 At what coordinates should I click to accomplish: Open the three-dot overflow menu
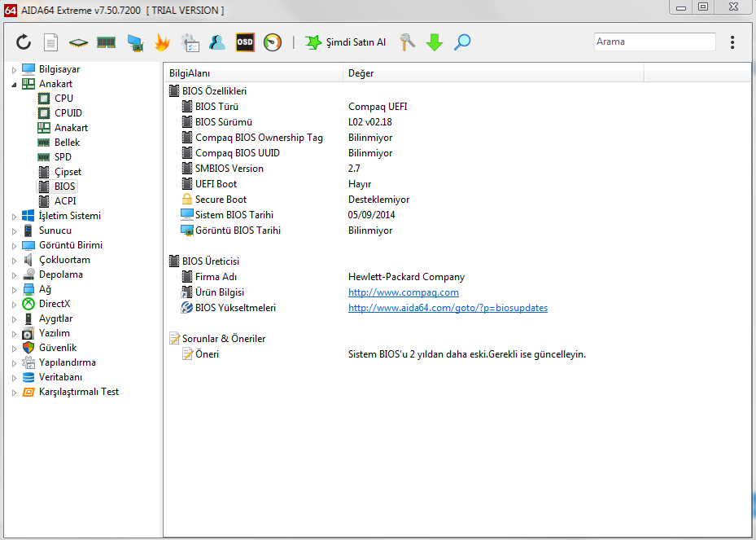(x=732, y=42)
